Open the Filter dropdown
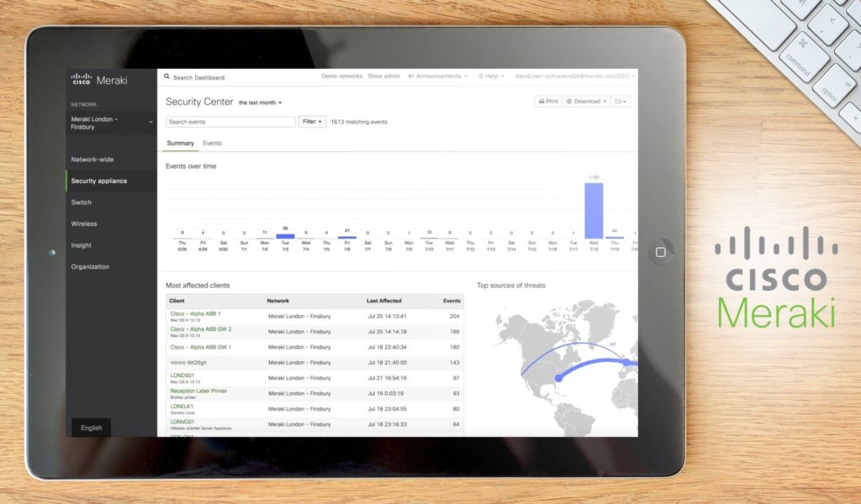The width and height of the screenshot is (861, 504). pyautogui.click(x=312, y=122)
